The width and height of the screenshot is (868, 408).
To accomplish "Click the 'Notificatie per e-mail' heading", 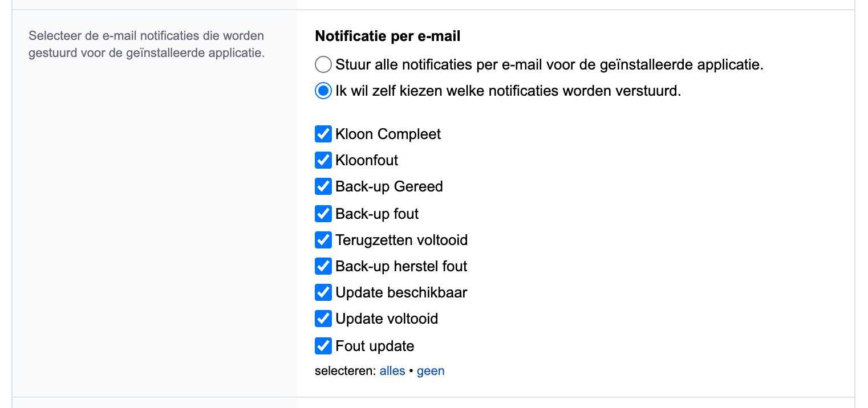I will 388,36.
